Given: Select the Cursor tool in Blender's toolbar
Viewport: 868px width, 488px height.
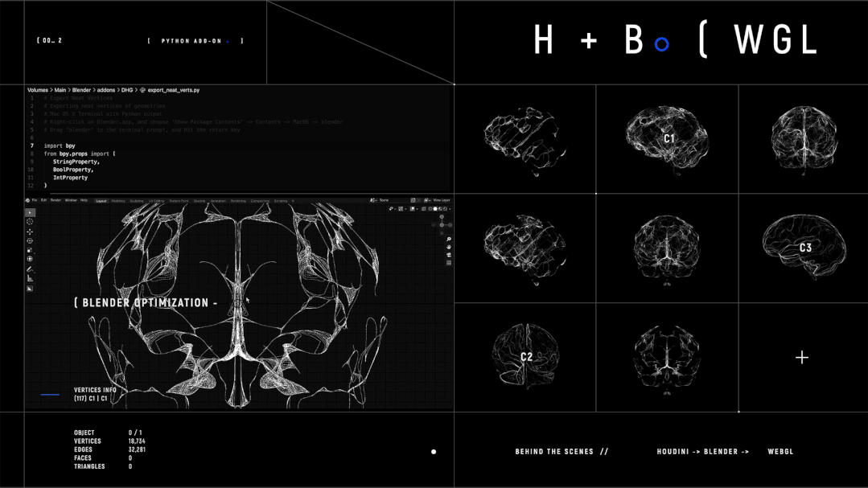Looking at the screenshot, I should [x=30, y=222].
